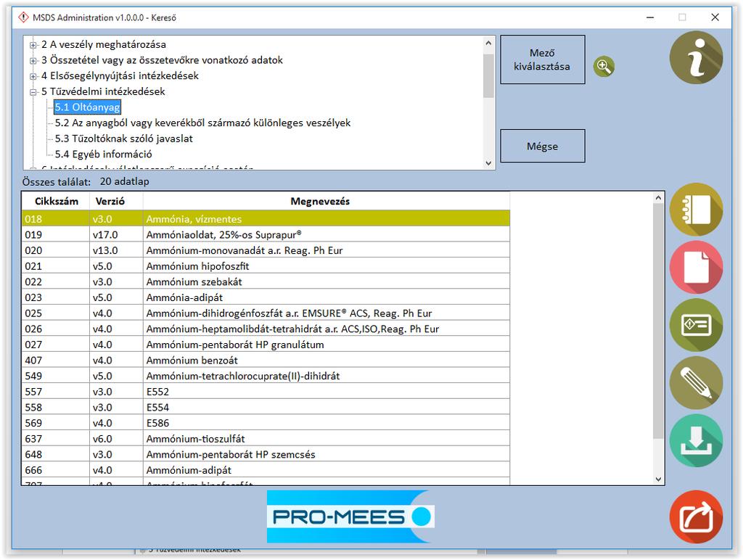The image size is (743, 560).
Task: Select row 'Ammónium-heptamolibdát-tetrahidrát'
Action: tap(266, 329)
